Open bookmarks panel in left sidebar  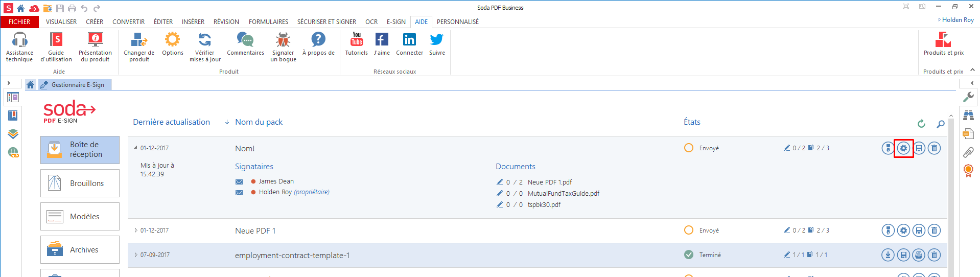point(13,116)
